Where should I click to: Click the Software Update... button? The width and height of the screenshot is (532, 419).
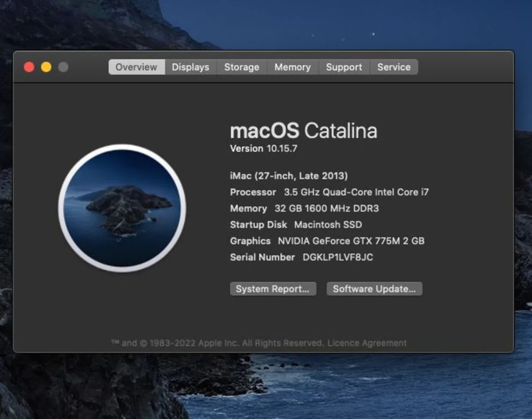[x=375, y=289]
